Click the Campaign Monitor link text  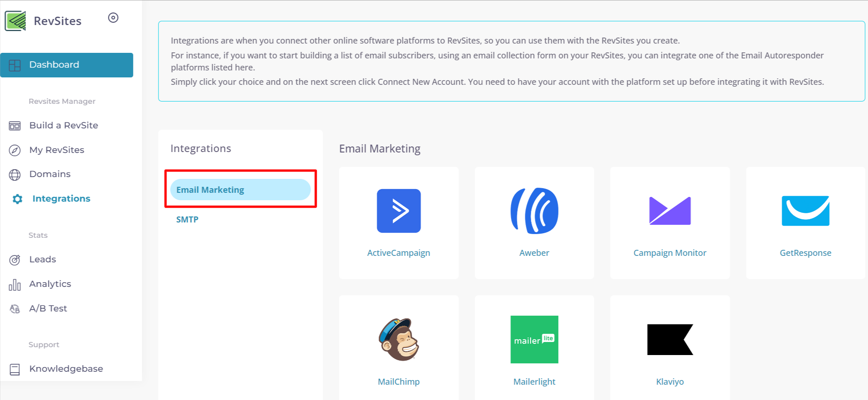[670, 253]
